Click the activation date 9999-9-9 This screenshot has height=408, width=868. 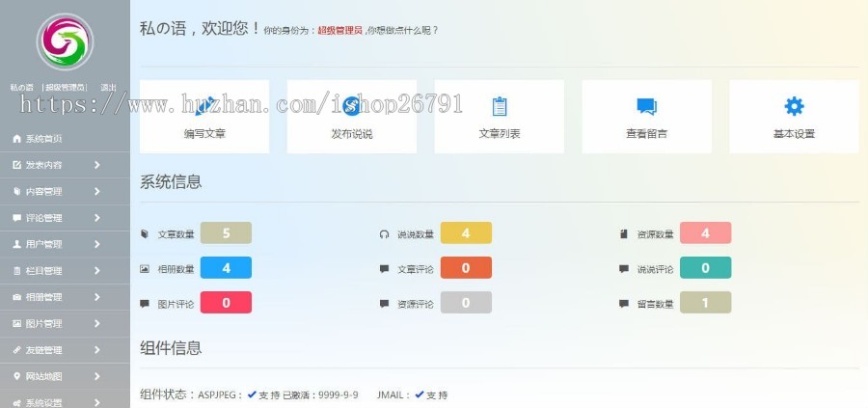[x=339, y=395]
